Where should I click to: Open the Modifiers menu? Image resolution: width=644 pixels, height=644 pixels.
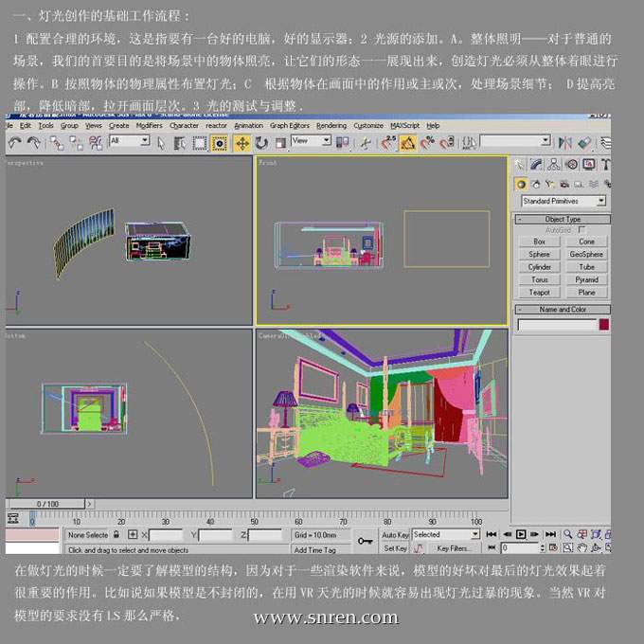tap(149, 126)
